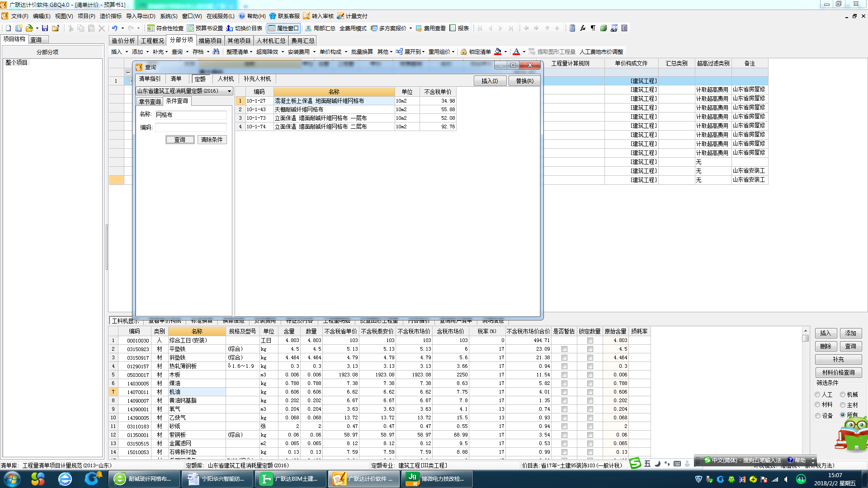Screen dimensions: 868x488
Task: Click the compliance check icon 符合性检查
Action: [151, 28]
